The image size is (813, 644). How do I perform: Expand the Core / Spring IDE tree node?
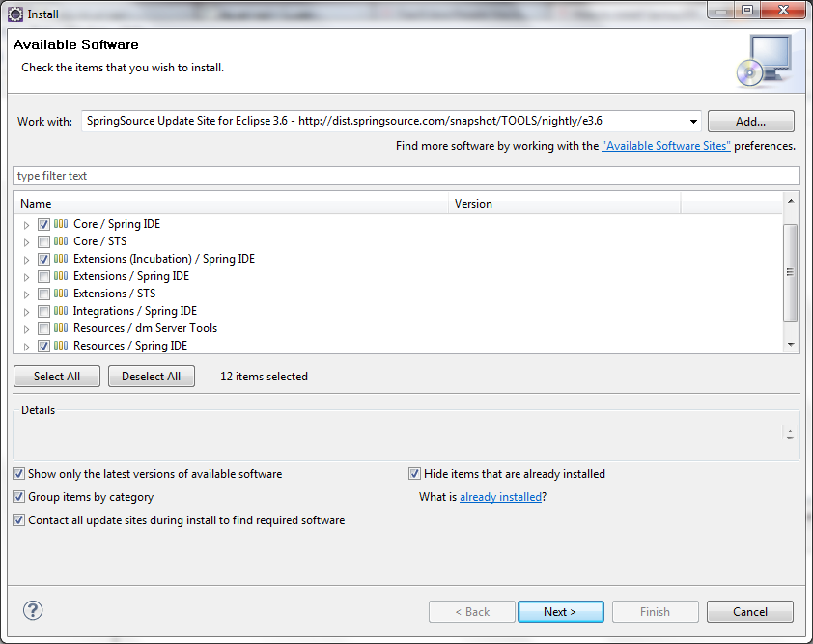pyautogui.click(x=26, y=223)
